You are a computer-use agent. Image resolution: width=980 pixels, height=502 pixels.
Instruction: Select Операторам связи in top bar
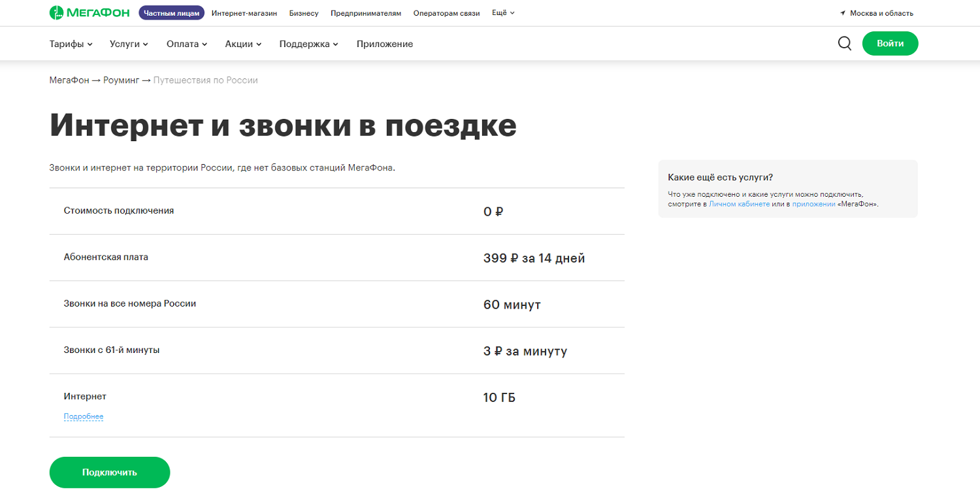click(446, 12)
